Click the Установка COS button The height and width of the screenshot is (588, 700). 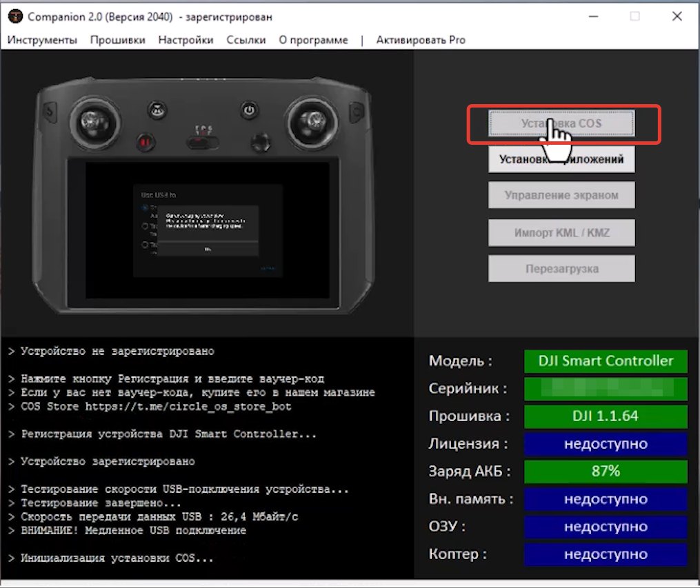(561, 123)
